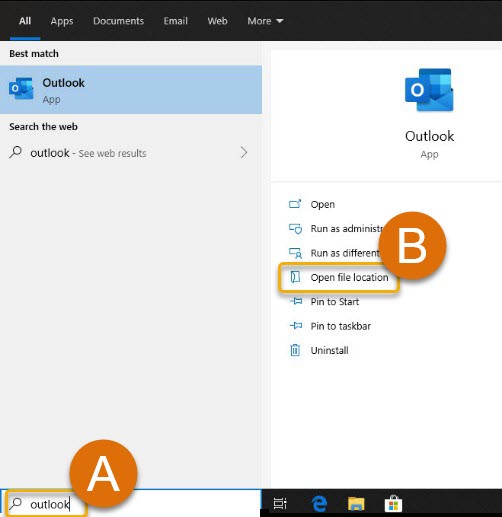The image size is (502, 517).
Task: Click the Uninstall trash icon
Action: pyautogui.click(x=295, y=350)
